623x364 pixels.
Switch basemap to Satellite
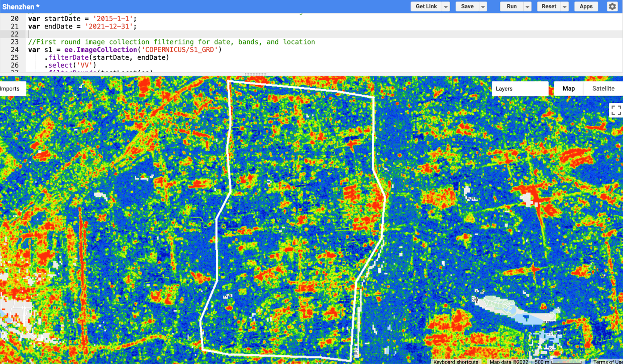click(603, 88)
